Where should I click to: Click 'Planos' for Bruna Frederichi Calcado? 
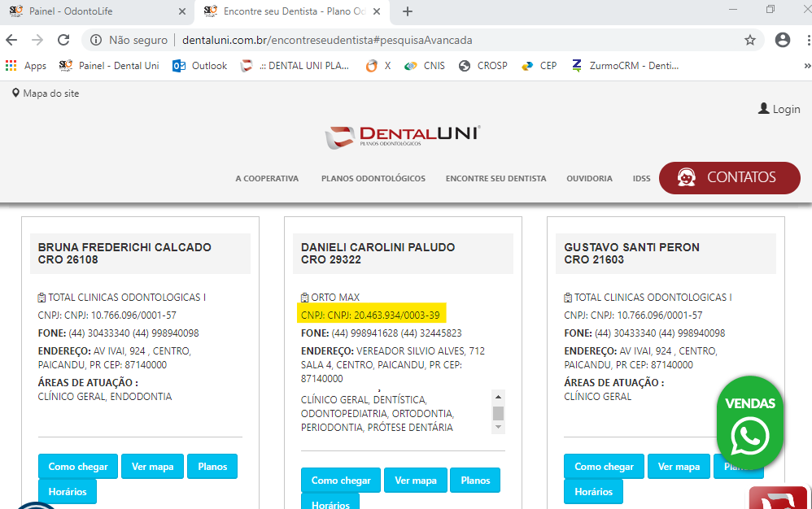212,467
